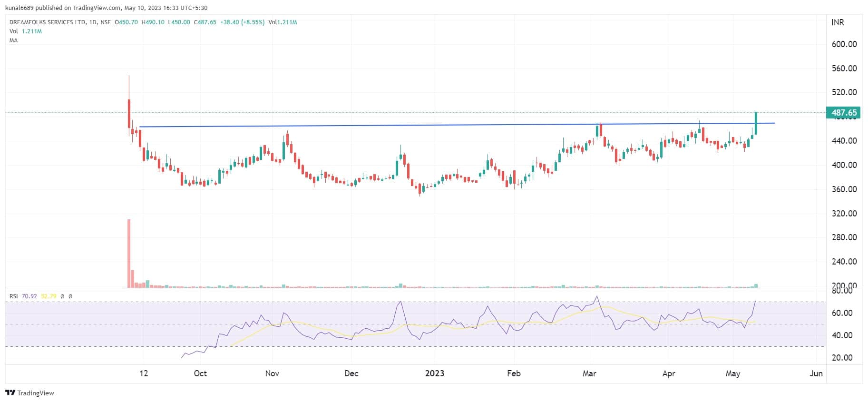Viewport: 868px width, 402px height.
Task: Click the 2023 label on time axis
Action: 435,373
